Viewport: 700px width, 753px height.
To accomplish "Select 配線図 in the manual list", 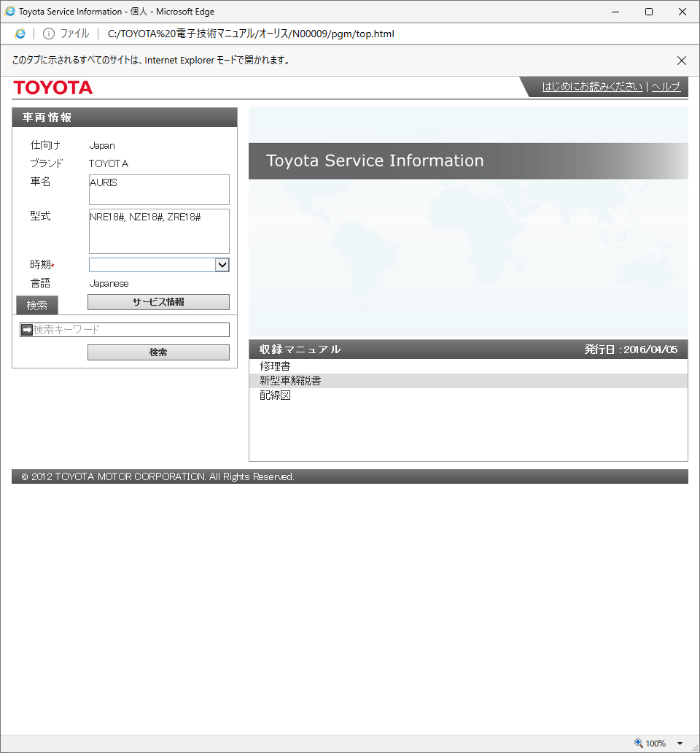I will click(468, 395).
